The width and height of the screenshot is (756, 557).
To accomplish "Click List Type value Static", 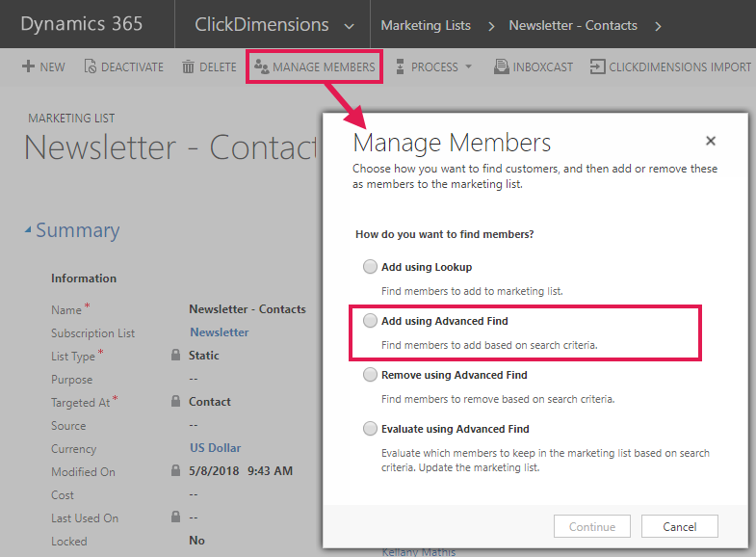I will click(x=203, y=356).
